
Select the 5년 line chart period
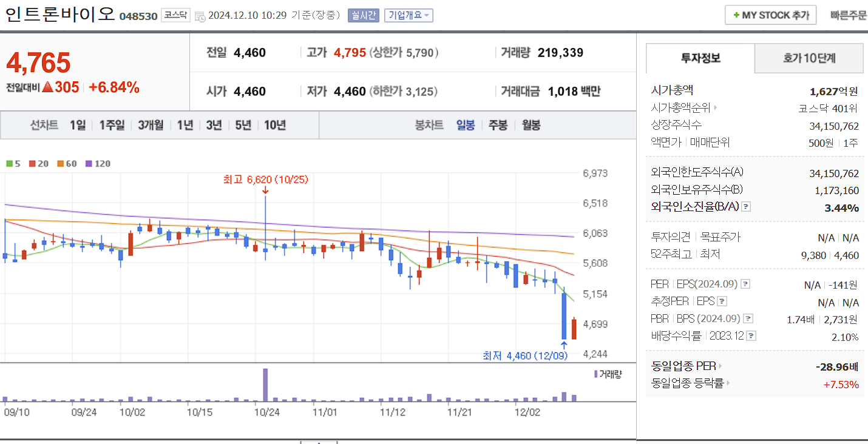click(243, 126)
